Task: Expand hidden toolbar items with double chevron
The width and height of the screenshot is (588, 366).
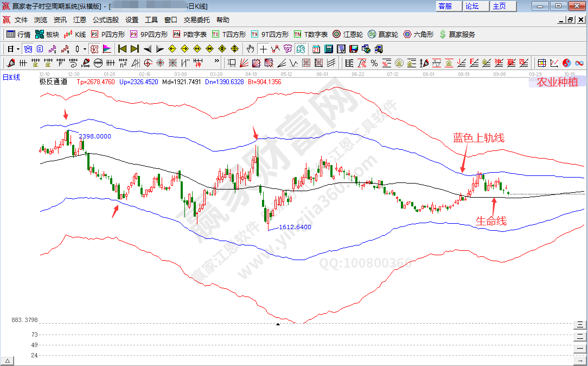Action: pyautogui.click(x=217, y=61)
